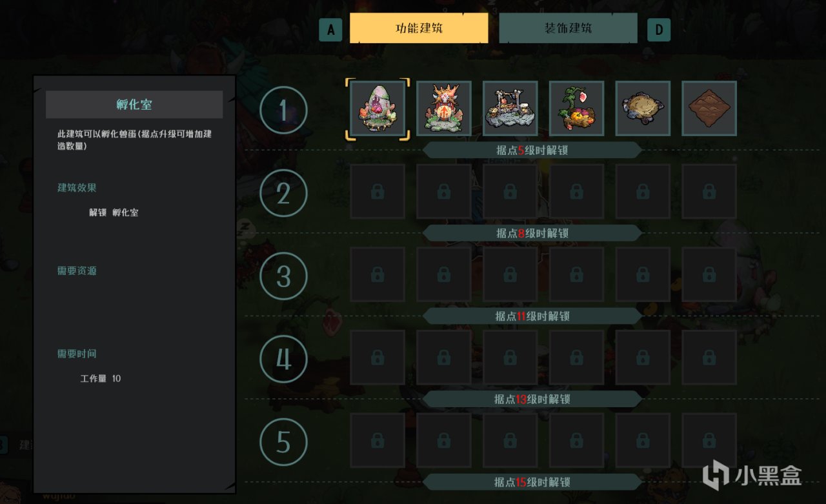Click last locked slot in tier 5 row
Image resolution: width=826 pixels, height=504 pixels.
[x=709, y=441]
